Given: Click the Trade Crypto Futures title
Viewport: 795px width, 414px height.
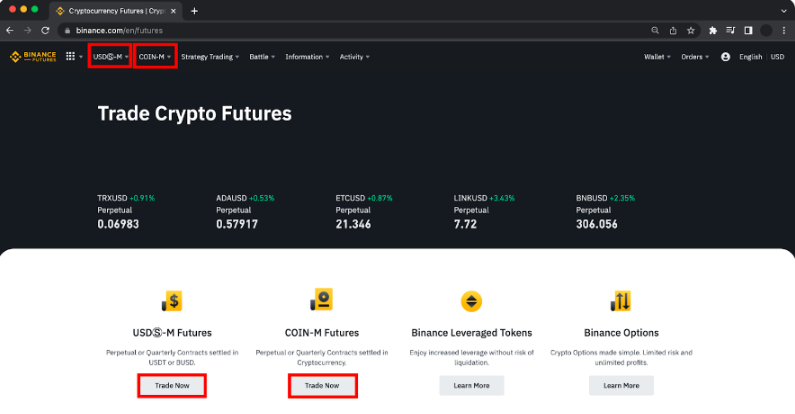Looking at the screenshot, I should pyautogui.click(x=195, y=114).
